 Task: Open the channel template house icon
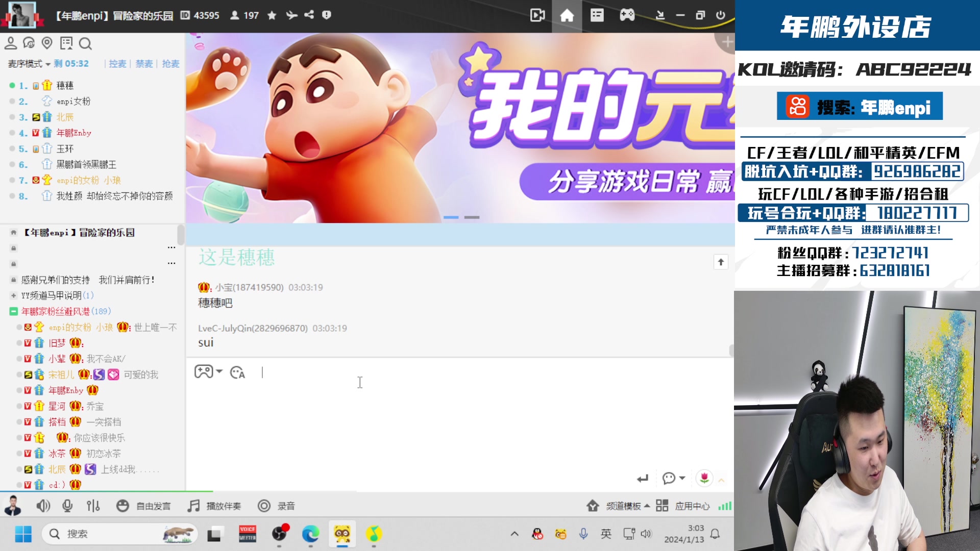[593, 506]
